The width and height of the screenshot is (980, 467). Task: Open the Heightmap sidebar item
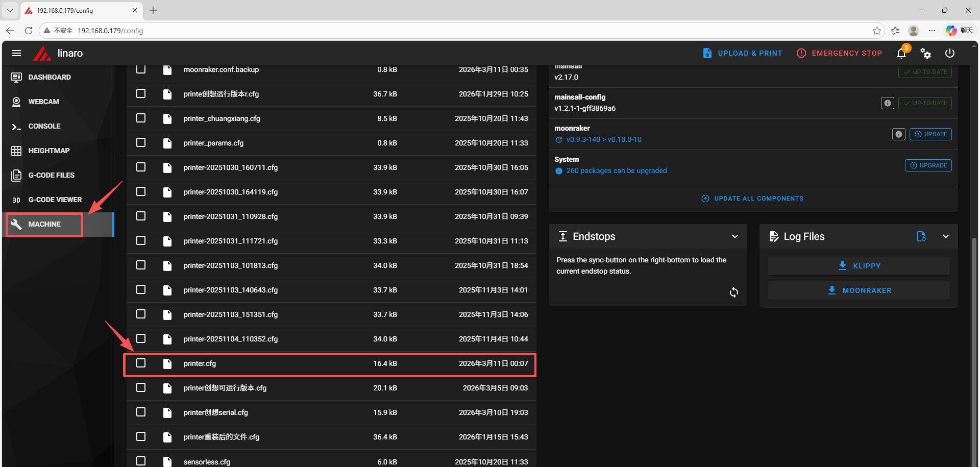coord(48,151)
